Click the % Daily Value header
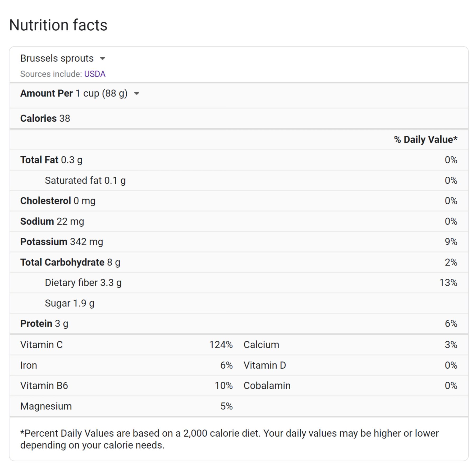Image resolution: width=476 pixels, height=476 pixels. 425,139
